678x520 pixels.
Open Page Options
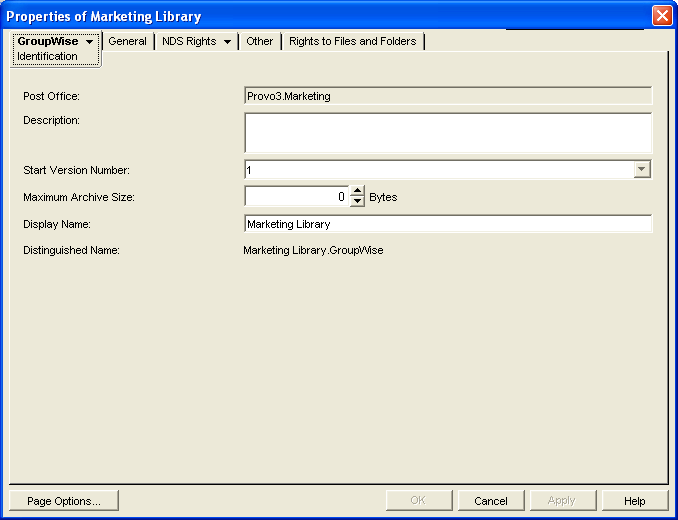point(63,501)
